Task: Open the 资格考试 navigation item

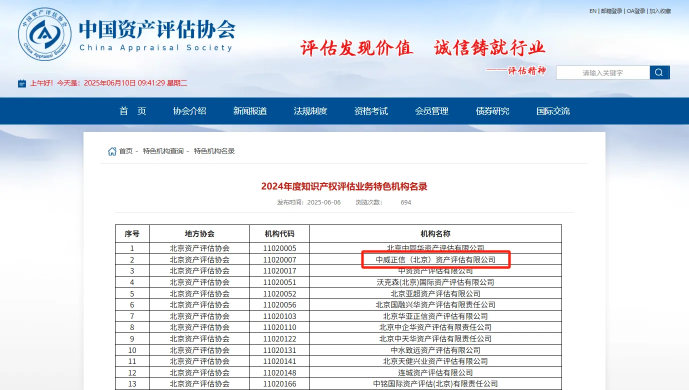Action: (x=371, y=111)
